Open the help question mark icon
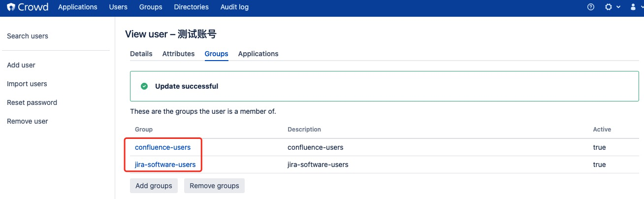644x199 pixels. (x=591, y=7)
